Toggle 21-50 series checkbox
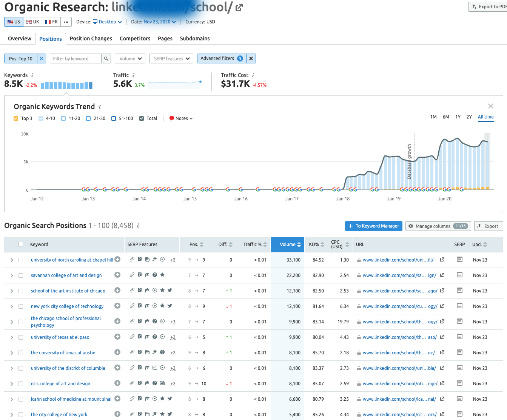The width and height of the screenshot is (507, 420). (88, 118)
